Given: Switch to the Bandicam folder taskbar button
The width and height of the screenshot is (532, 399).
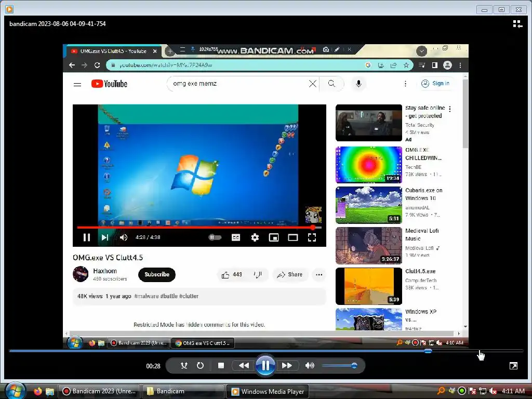Looking at the screenshot, I should tap(183, 391).
